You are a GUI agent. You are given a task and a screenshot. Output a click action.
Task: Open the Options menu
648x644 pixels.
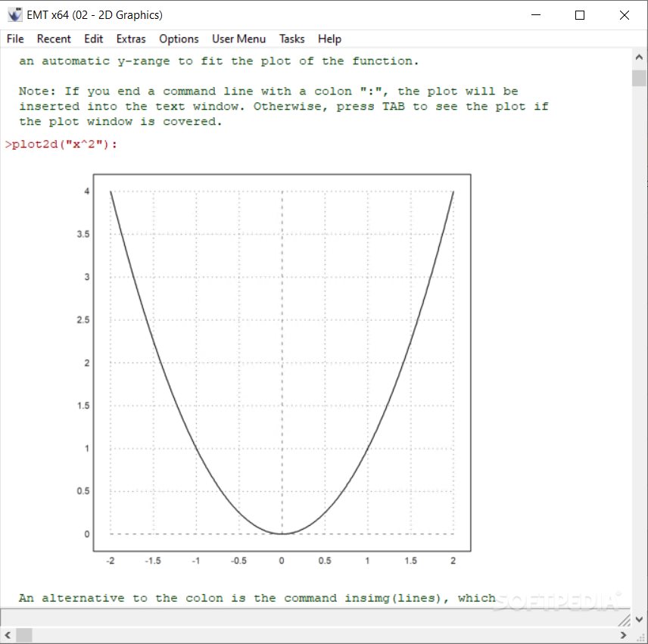tap(179, 39)
